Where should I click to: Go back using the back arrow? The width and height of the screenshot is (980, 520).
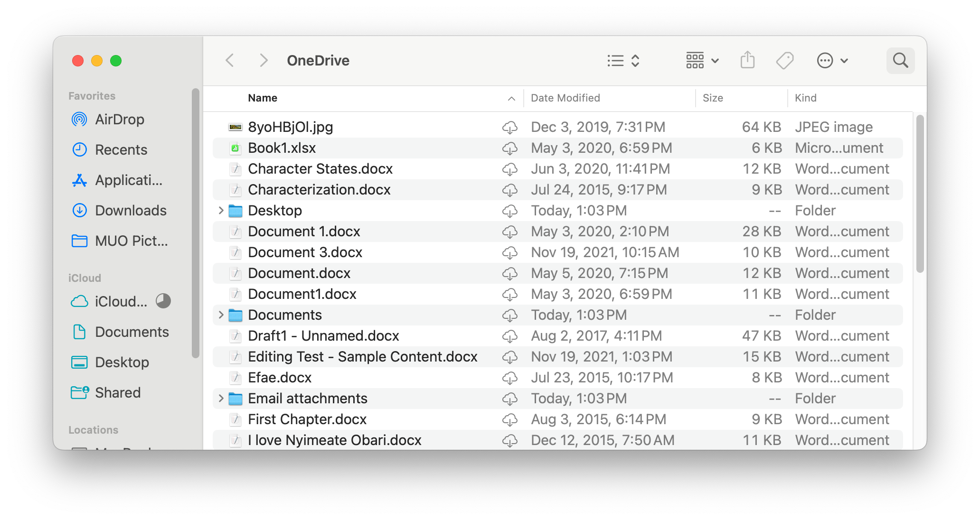point(230,60)
